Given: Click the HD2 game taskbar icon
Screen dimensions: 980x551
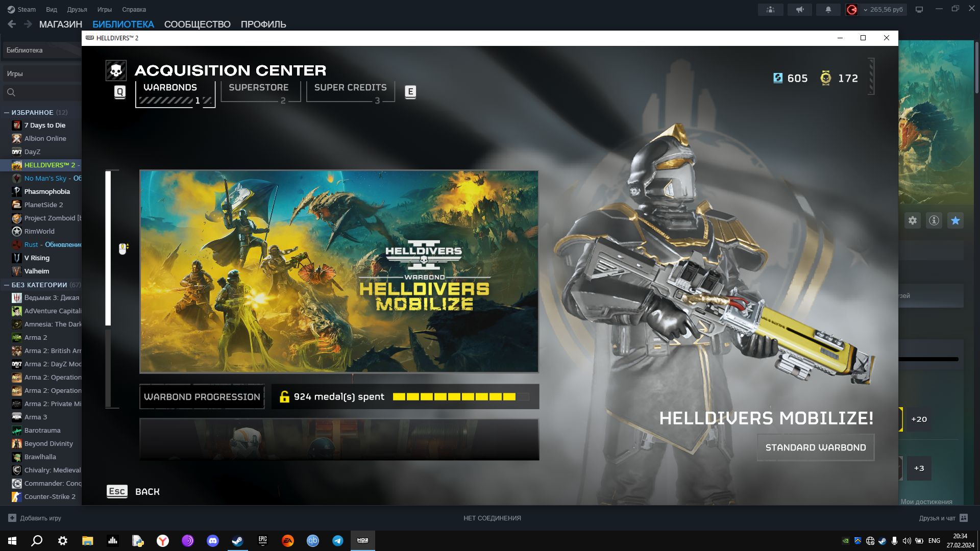Looking at the screenshot, I should pos(362,541).
